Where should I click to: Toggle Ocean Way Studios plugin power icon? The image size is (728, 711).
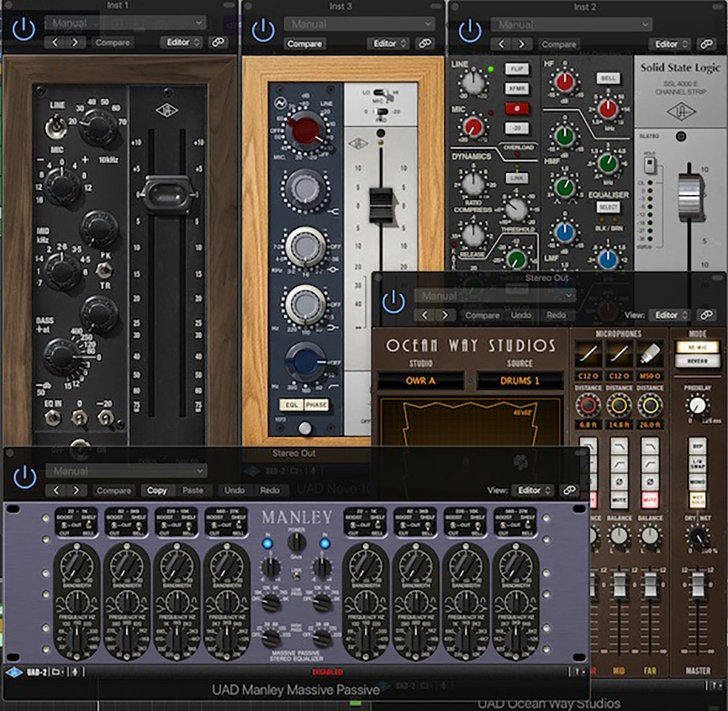click(x=394, y=302)
